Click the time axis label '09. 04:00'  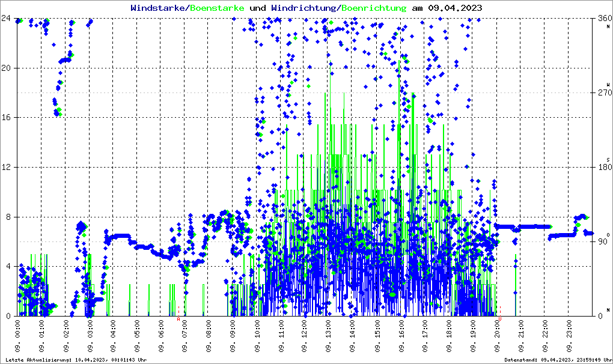(x=114, y=336)
